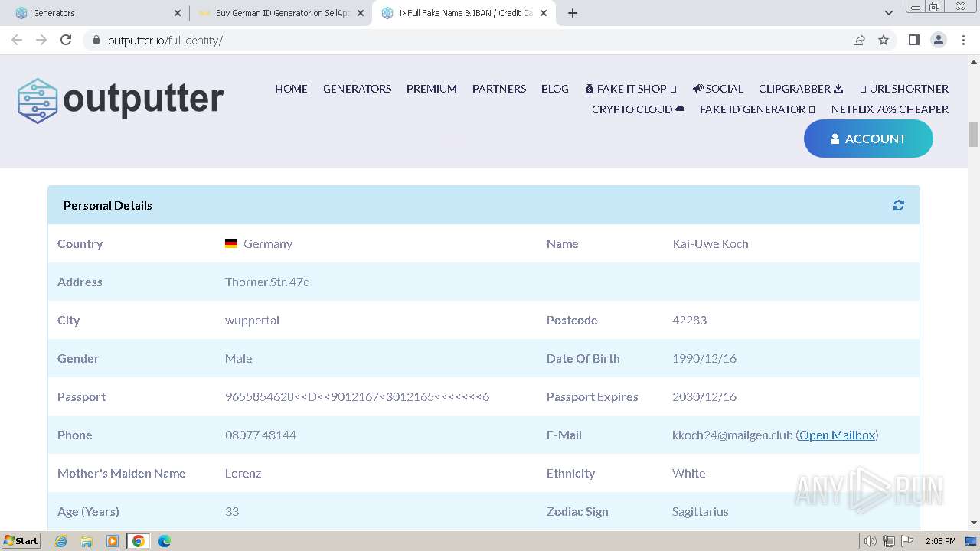Switch to Buy German ID Generator tab
Viewport: 980px width, 551px height.
(280, 13)
